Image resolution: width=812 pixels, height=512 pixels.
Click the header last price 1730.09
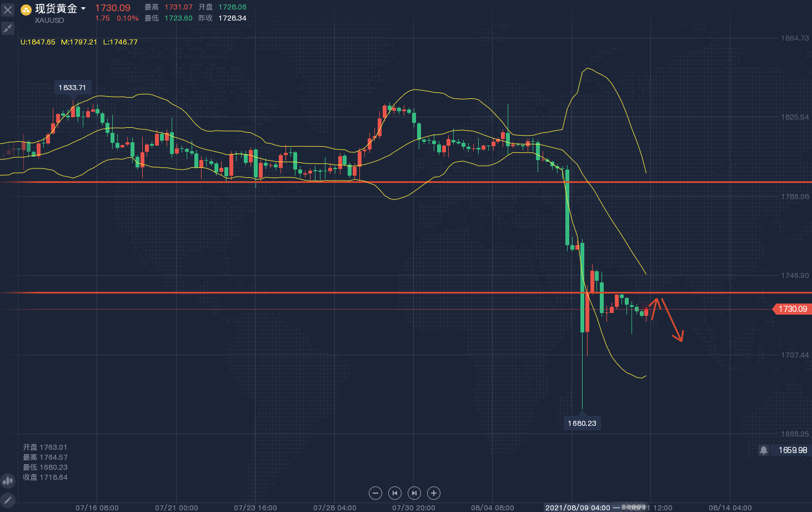tap(113, 8)
